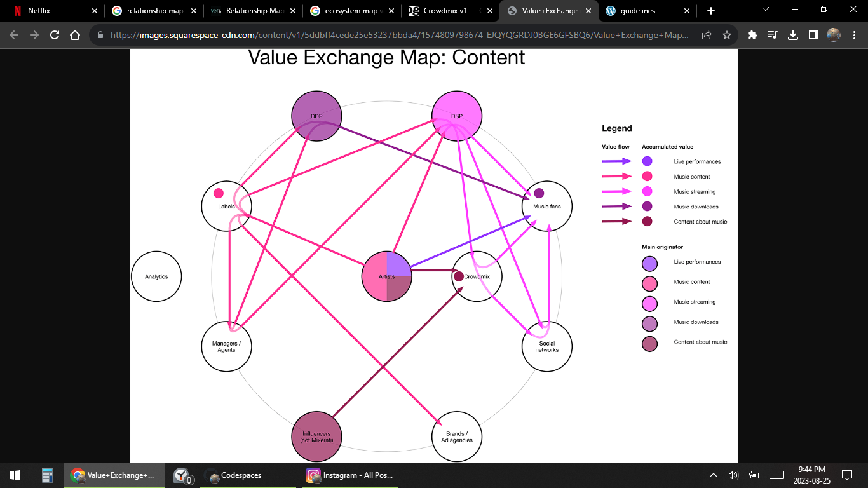Open the Windows notification center

click(x=846, y=475)
